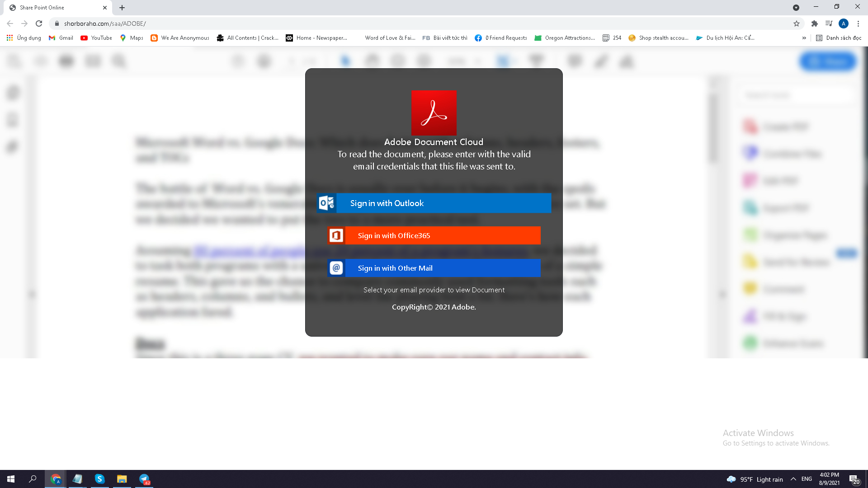Expand hidden bookmarks with the chevron

coord(804,38)
